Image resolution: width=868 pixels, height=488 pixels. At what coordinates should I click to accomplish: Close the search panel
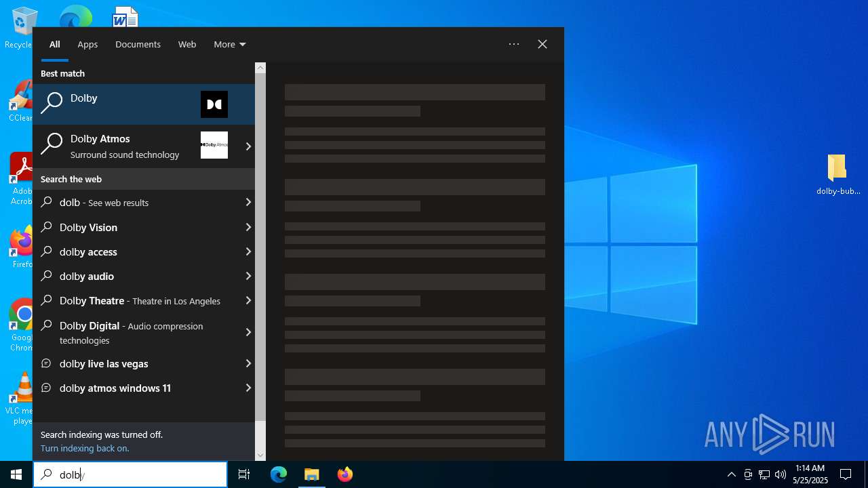click(542, 44)
